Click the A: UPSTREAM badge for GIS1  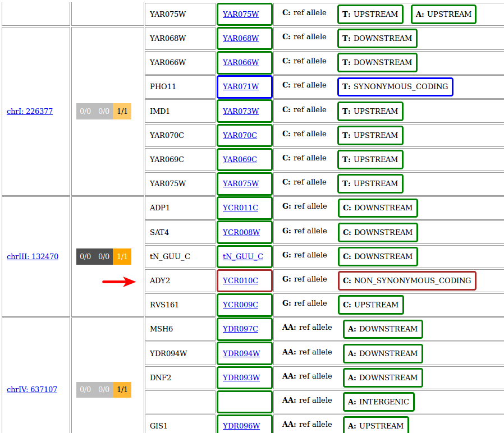pos(376,425)
